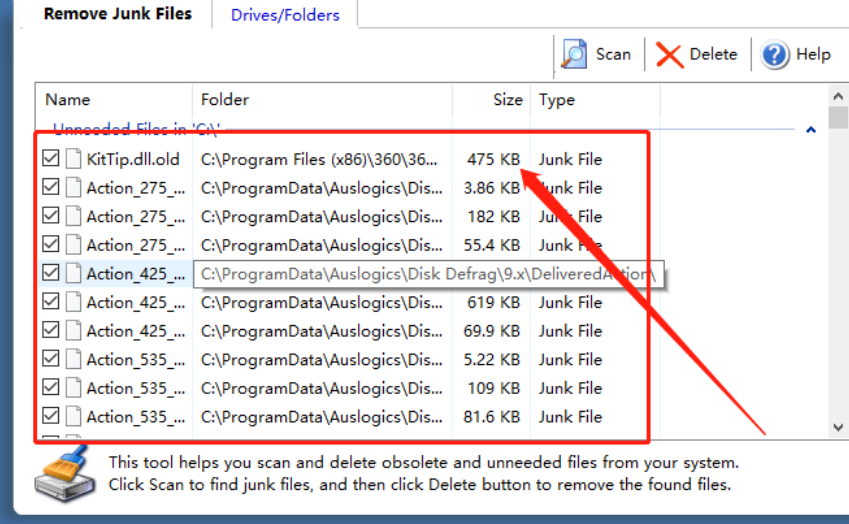The height and width of the screenshot is (524, 849).
Task: Click Junk File type in the 619 KB row
Action: click(570, 303)
